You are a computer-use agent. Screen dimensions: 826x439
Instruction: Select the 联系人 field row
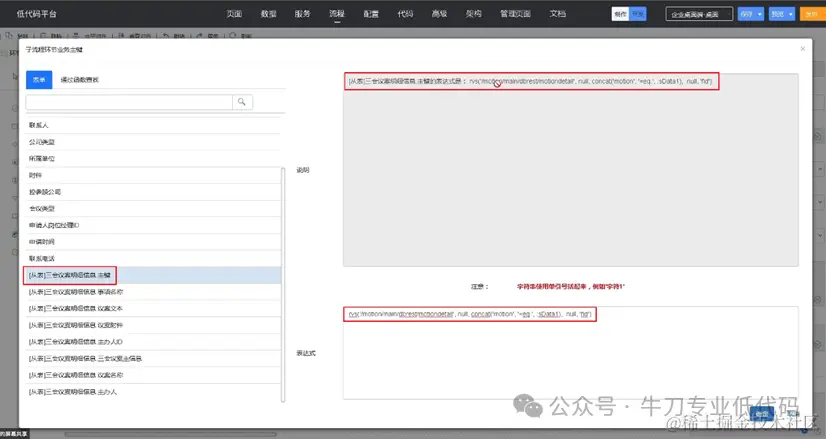153,125
